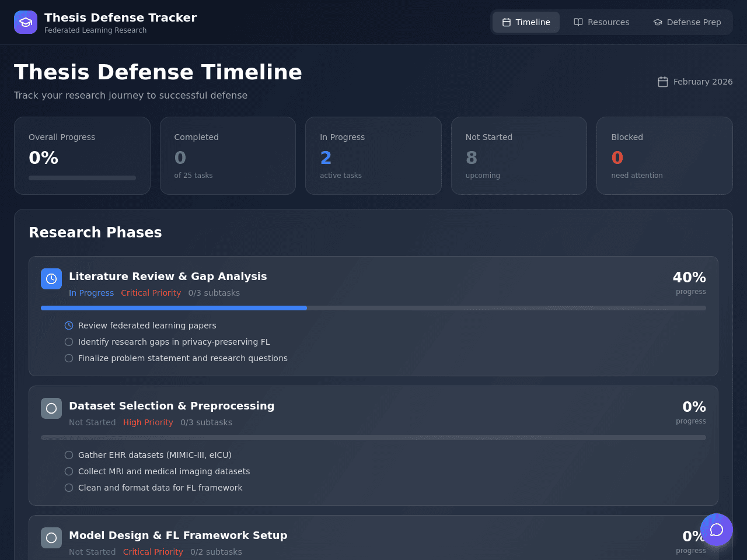The image size is (747, 560).
Task: Go to the Defense Prep tab
Action: [x=687, y=22]
